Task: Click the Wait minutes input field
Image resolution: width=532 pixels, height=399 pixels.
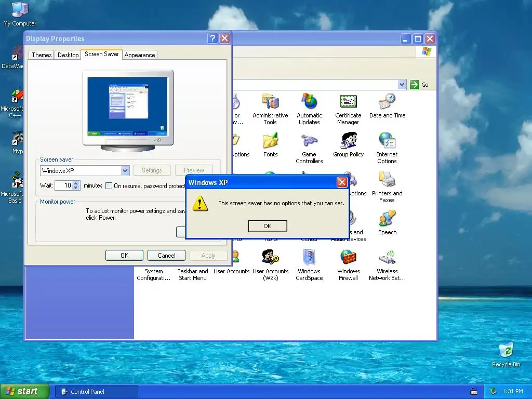Action: pos(64,185)
